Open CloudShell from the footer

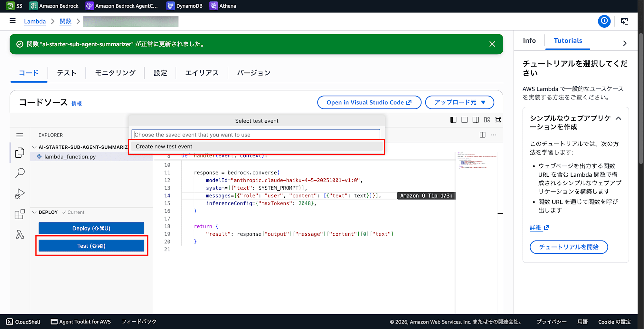[23, 322]
